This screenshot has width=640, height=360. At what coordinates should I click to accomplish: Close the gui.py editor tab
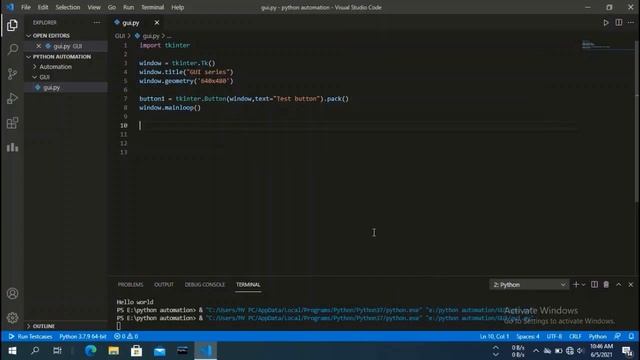(x=157, y=23)
